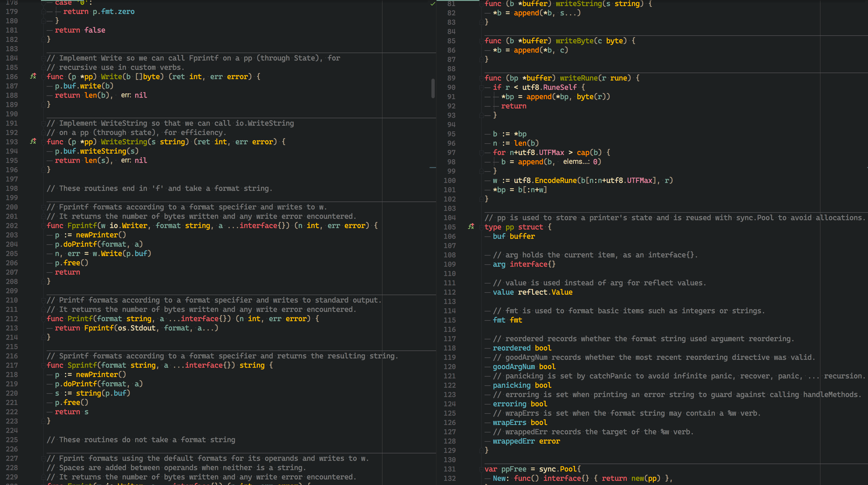Viewport: 868px width, 485px height.
Task: Click 'panicking bool' field on line 122
Action: (522, 385)
